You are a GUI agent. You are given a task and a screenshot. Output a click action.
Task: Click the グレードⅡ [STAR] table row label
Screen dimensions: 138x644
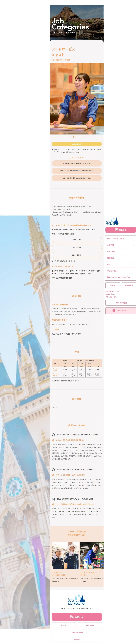pyautogui.click(x=56, y=375)
